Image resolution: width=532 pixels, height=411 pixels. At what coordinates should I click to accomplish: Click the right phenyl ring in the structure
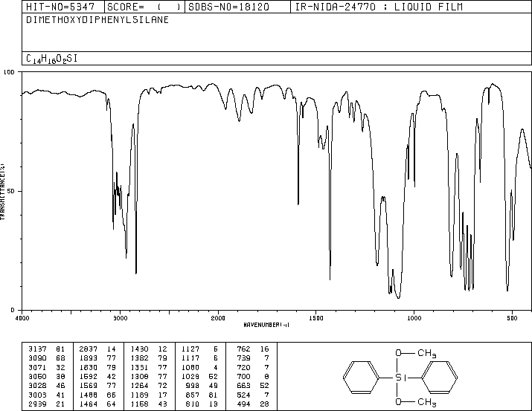click(440, 378)
